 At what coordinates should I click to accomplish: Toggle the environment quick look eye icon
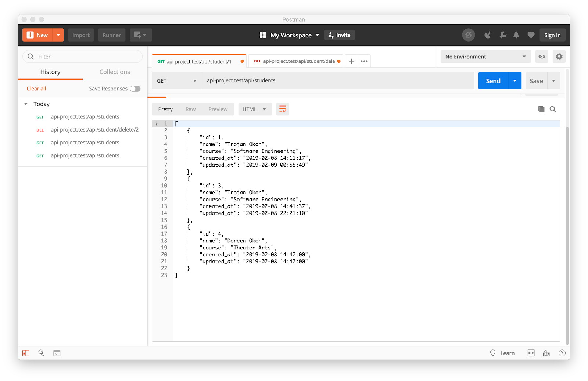(542, 57)
